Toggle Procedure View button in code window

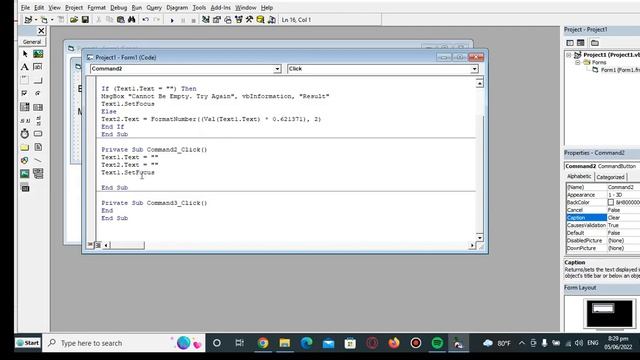pos(90,245)
